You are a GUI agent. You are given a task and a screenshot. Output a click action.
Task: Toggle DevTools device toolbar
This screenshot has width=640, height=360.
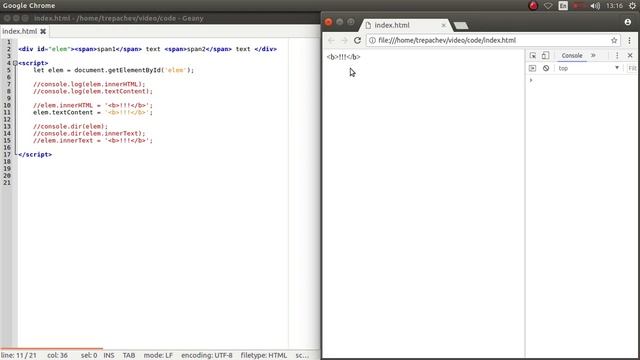545,56
